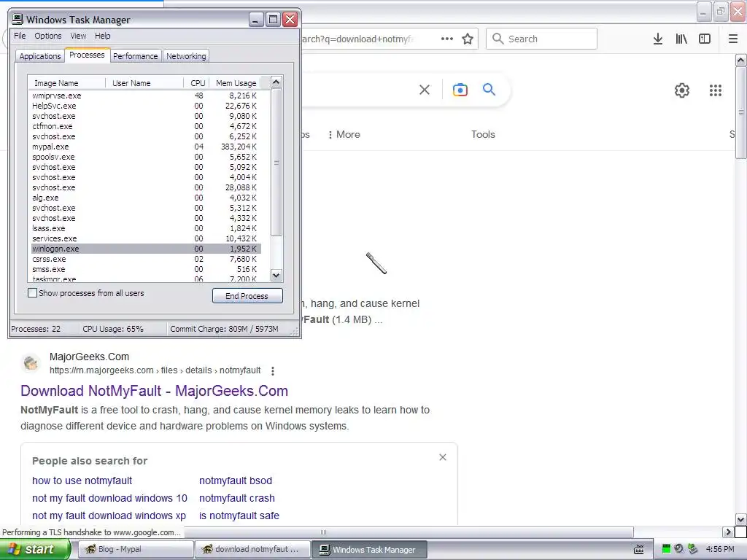Switch to the Performance tab
The image size is (747, 560).
pos(135,56)
